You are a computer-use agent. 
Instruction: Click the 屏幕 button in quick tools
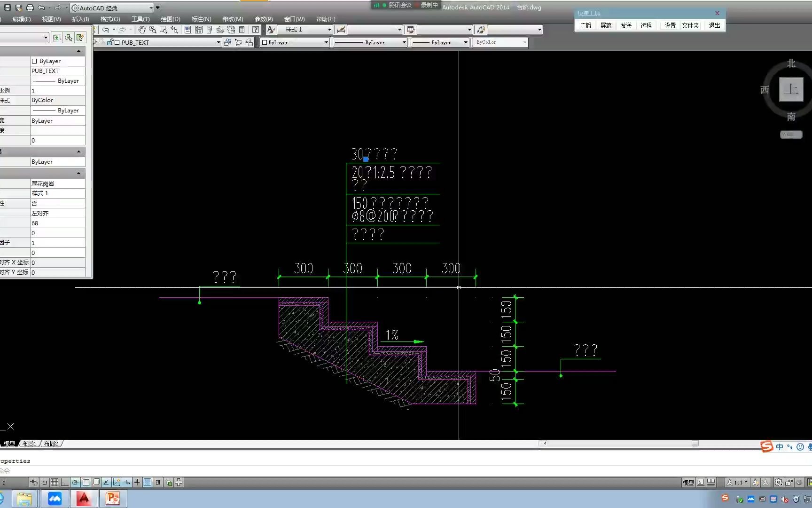[x=606, y=25]
